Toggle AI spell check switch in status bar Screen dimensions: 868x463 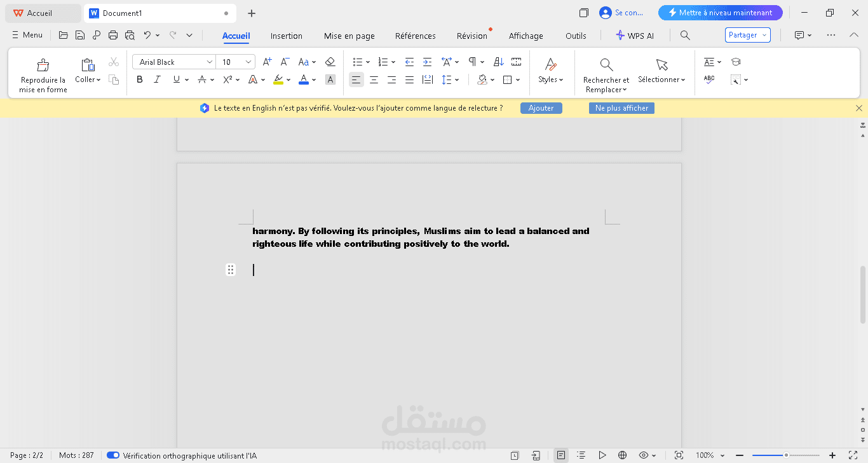[113, 455]
